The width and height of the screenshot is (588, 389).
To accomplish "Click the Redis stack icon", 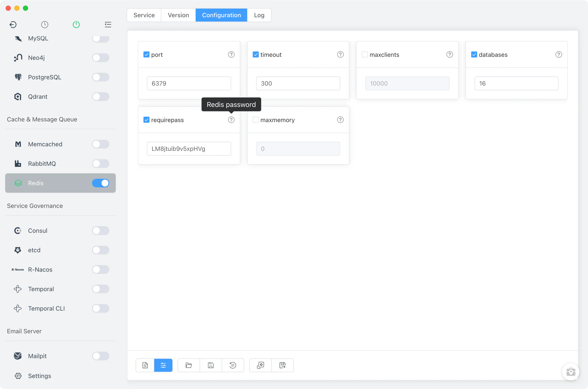I will tap(18, 183).
